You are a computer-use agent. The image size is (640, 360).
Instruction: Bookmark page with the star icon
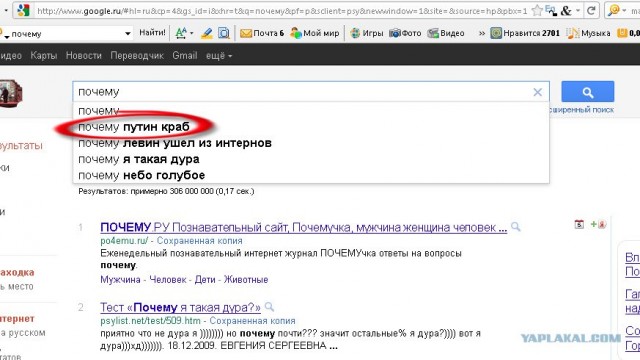[538, 11]
